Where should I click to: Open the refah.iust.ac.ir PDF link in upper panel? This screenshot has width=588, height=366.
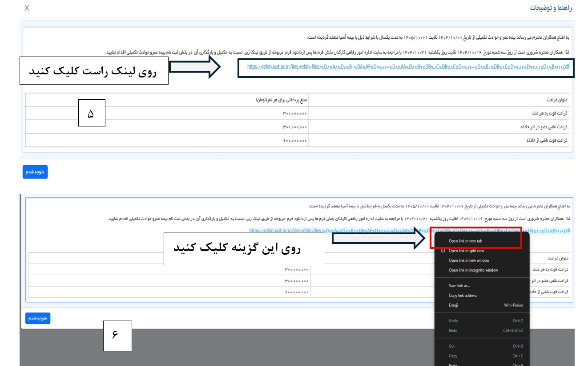point(408,68)
